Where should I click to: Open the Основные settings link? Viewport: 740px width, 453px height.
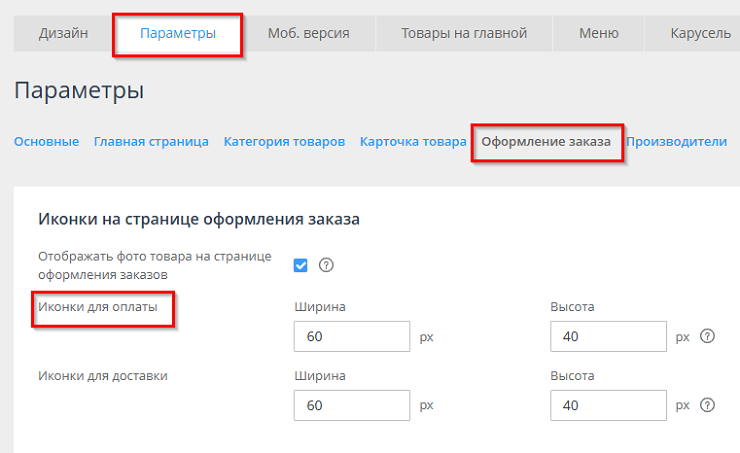(46, 141)
